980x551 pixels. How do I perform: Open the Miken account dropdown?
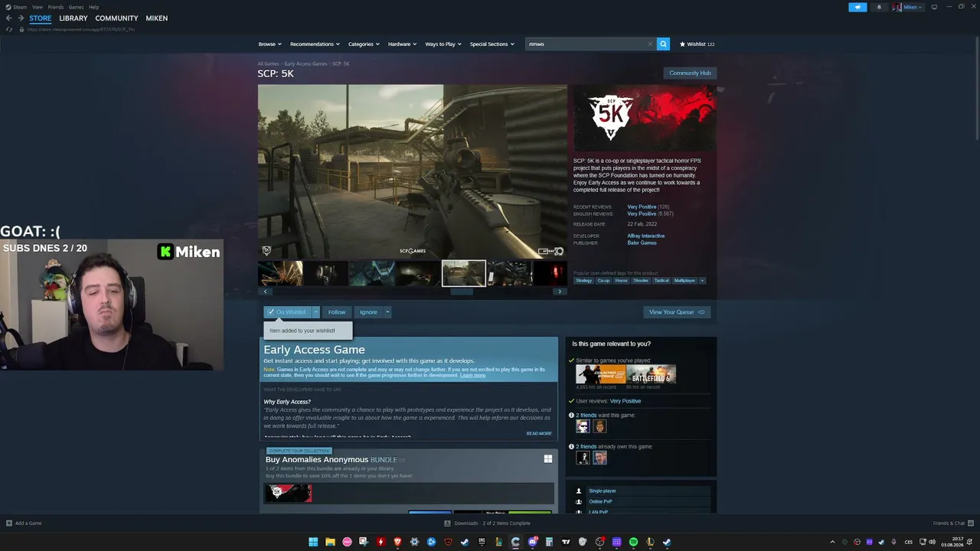(x=908, y=7)
